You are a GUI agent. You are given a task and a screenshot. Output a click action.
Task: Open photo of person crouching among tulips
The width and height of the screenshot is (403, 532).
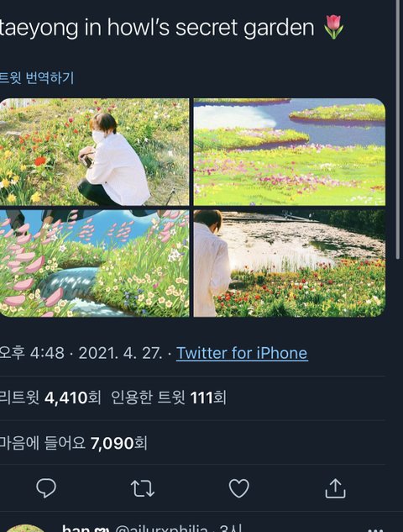[94, 151]
